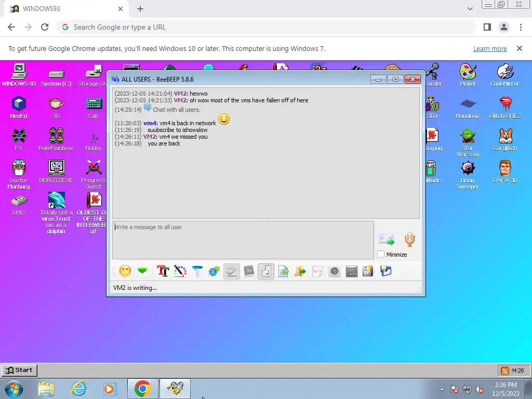
Task: Open the HexEd desktop icon
Action: pyautogui.click(x=19, y=107)
